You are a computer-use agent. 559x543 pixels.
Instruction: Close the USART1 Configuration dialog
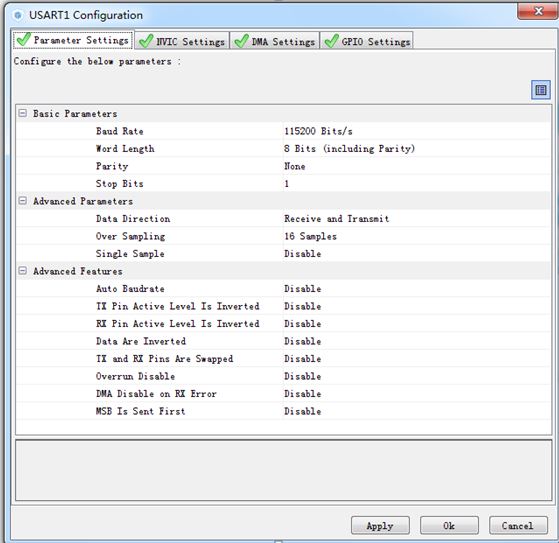(x=538, y=11)
